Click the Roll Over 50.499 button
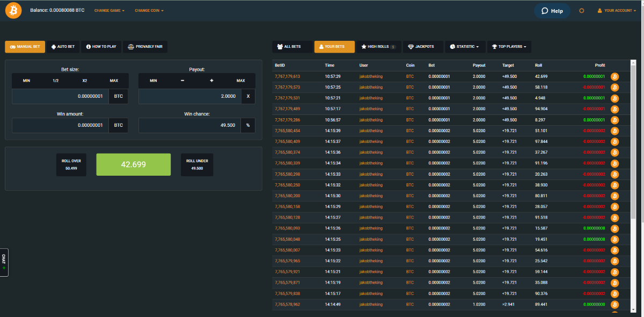The height and width of the screenshot is (317, 644). pos(72,164)
